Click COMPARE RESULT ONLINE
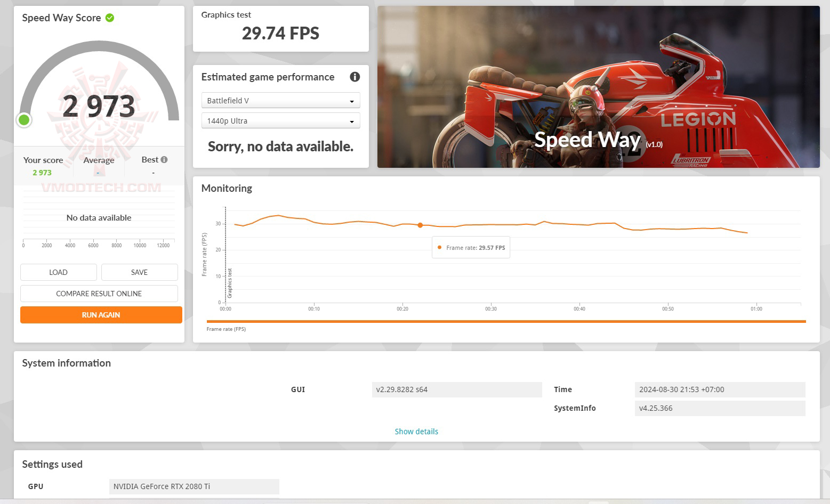830x504 pixels. (99, 294)
